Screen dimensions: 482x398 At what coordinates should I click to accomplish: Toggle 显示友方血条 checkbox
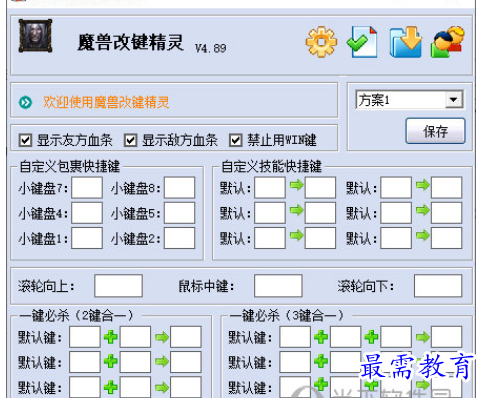pyautogui.click(x=25, y=141)
